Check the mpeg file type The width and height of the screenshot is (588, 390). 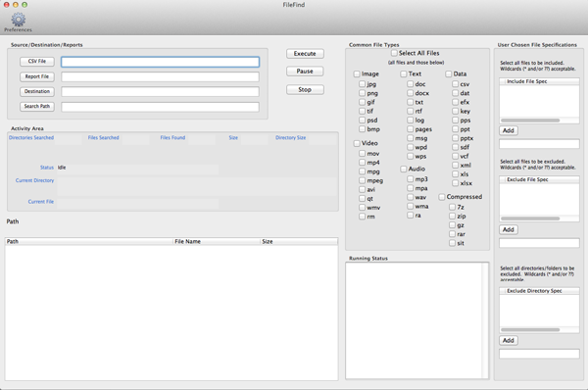coord(363,180)
